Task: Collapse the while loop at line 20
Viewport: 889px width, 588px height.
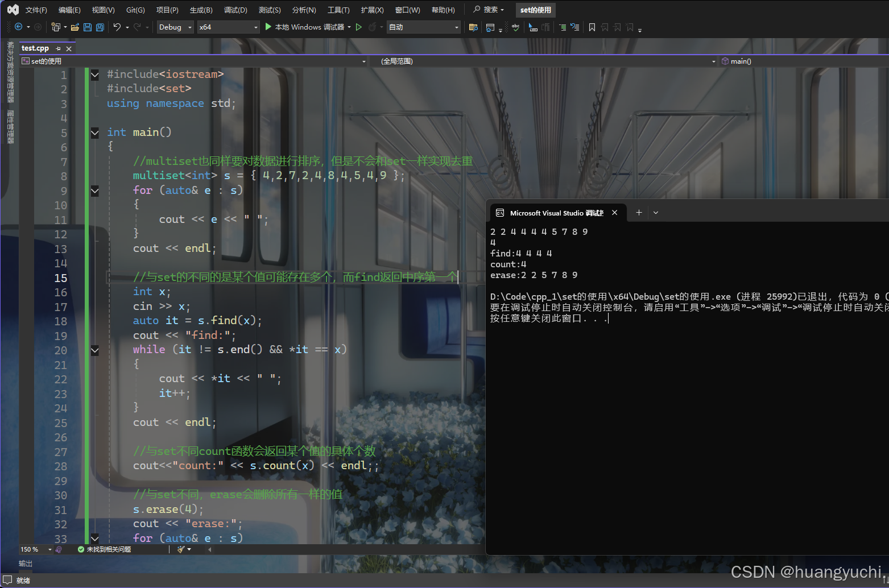Action: point(94,350)
